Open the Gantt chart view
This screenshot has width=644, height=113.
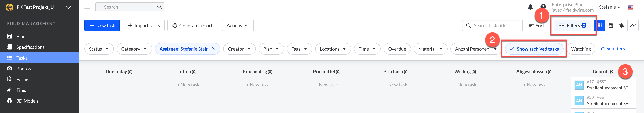click(x=622, y=25)
